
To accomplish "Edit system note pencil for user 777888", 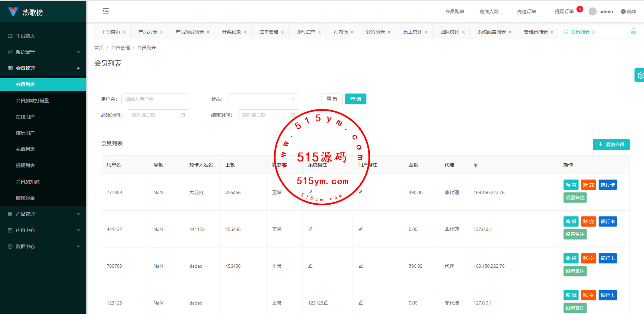I will tap(310, 192).
